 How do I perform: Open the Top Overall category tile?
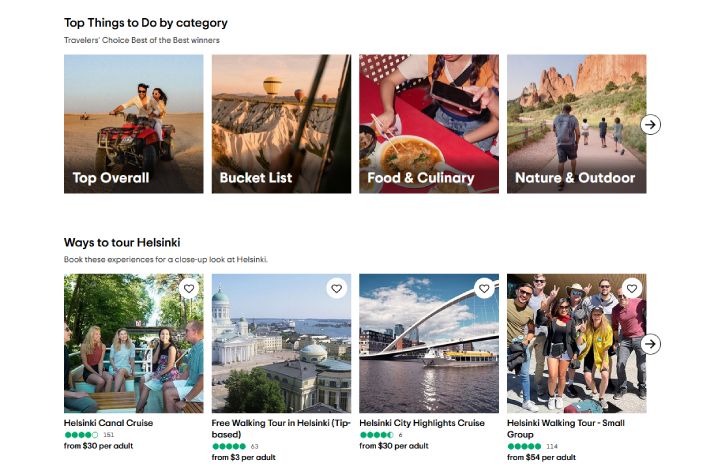(133, 124)
